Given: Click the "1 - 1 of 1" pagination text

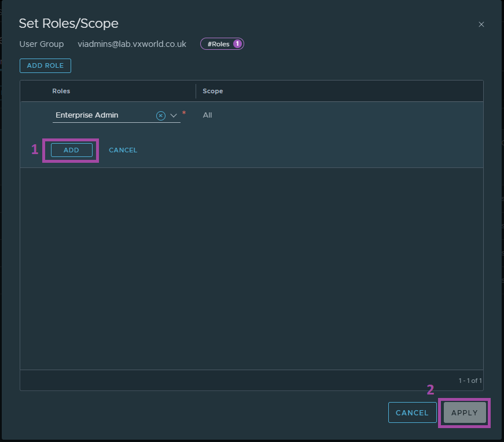Looking at the screenshot, I should (470, 381).
